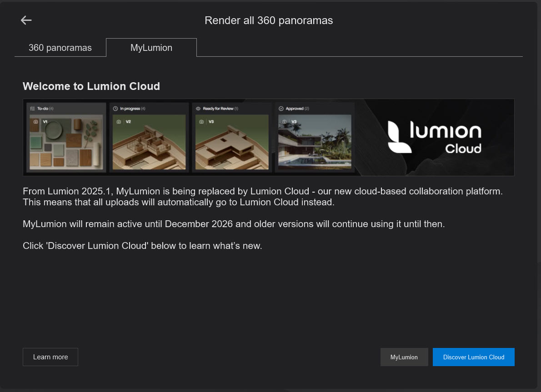The width and height of the screenshot is (541, 392).
Task: Click the 'Learn more' button
Action: pos(50,357)
